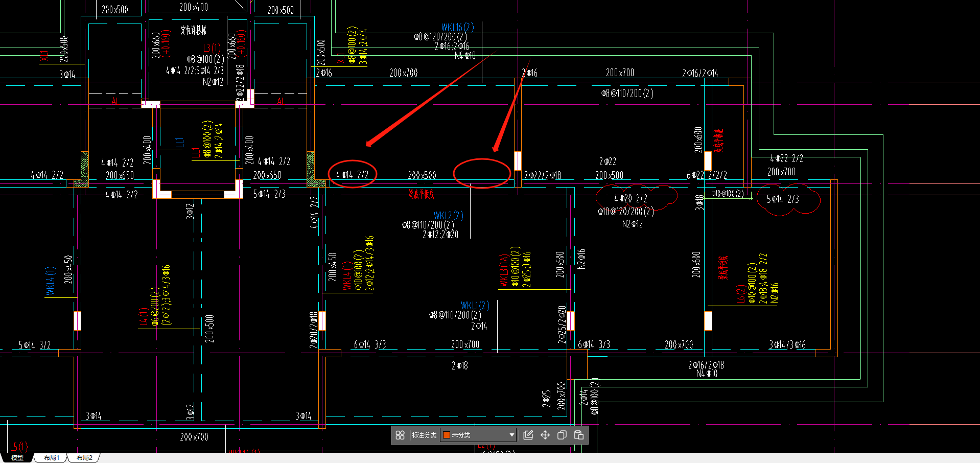Switch to the 布局1 tab
Viewport: 980px width, 463px height.
click(x=51, y=457)
